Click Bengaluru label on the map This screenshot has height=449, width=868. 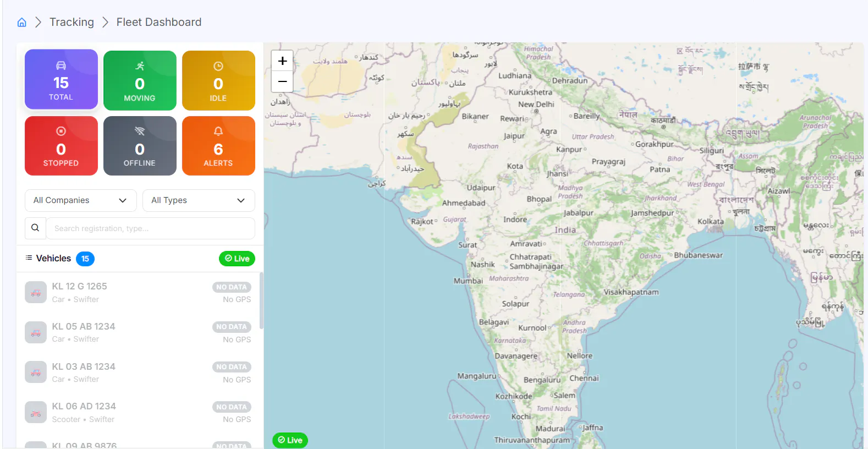click(x=542, y=380)
